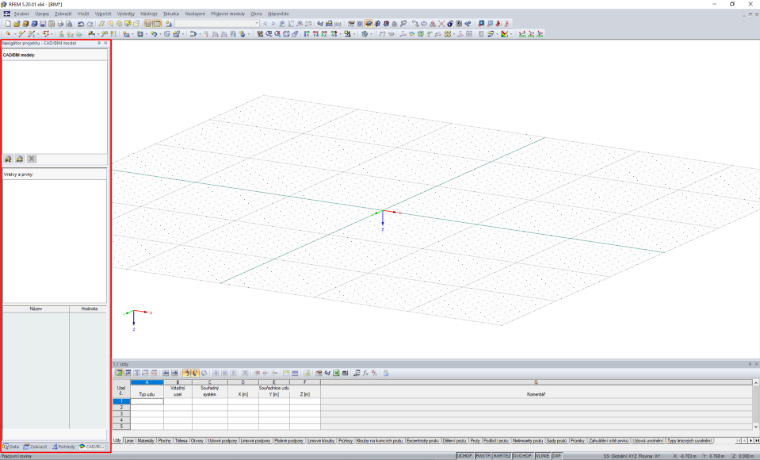Toggle KARTEZ mode in status bar
The width and height of the screenshot is (760, 460).
tap(502, 456)
